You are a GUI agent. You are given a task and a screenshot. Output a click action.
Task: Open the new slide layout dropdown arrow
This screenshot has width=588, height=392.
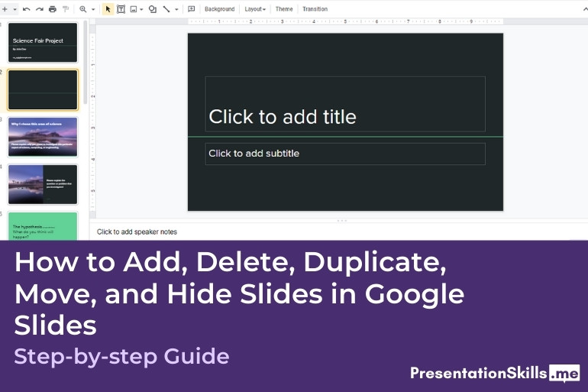[x=15, y=9]
